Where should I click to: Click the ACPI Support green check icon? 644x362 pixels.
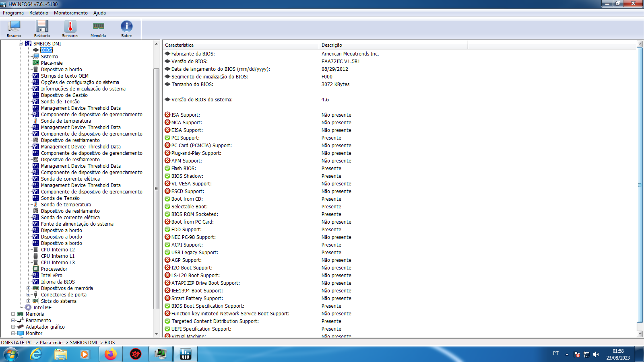pyautogui.click(x=167, y=245)
